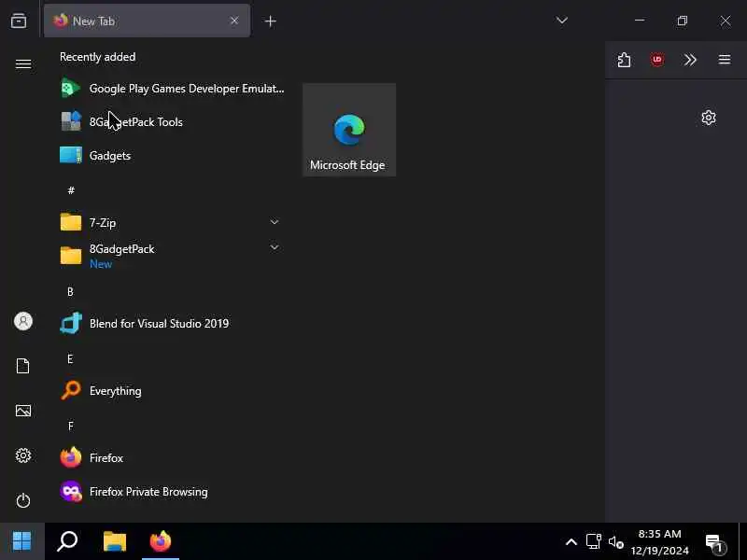Click the Windows Start button in the taskbar
This screenshot has width=747, height=560.
[x=21, y=541]
